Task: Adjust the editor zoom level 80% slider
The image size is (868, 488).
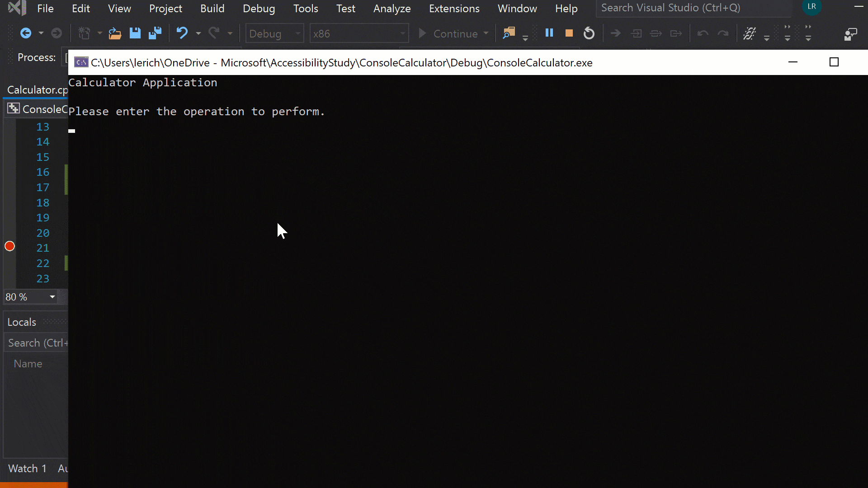Action: [x=30, y=296]
